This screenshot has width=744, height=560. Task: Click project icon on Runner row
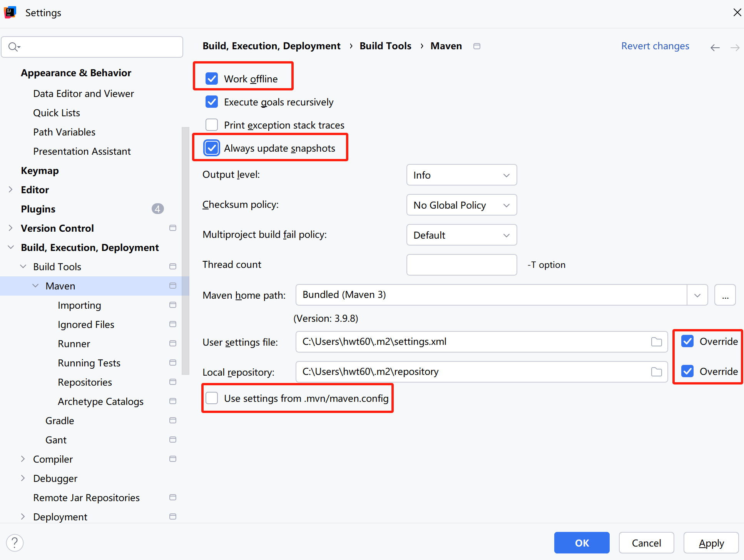[x=173, y=343]
